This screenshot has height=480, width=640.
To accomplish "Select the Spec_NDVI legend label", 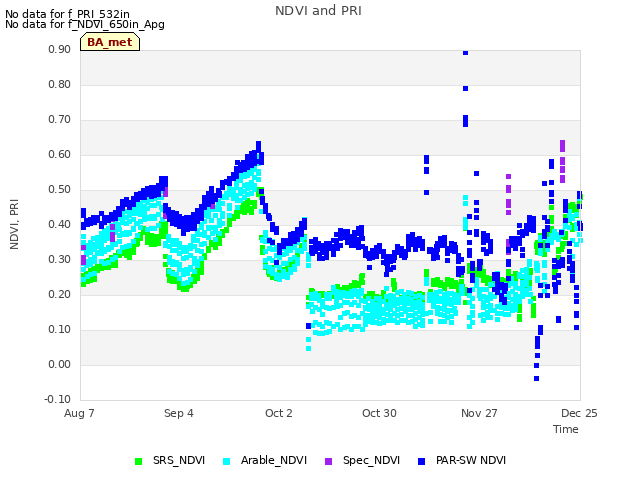I will [371, 460].
